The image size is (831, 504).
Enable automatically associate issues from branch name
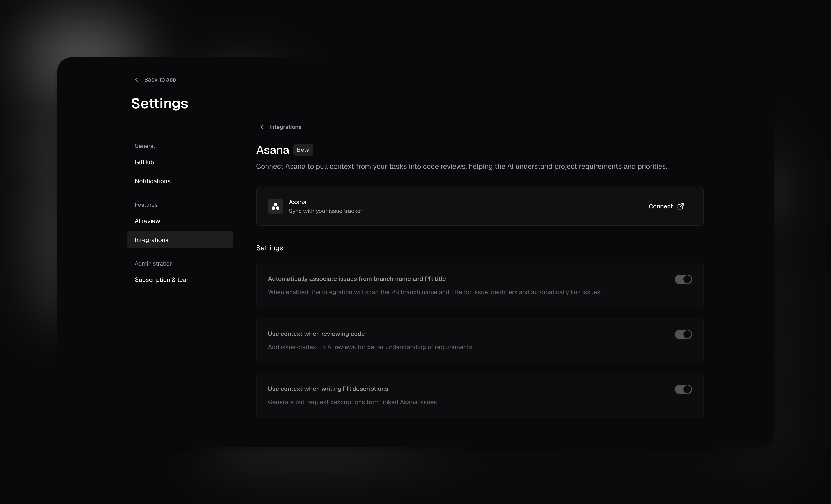(683, 279)
